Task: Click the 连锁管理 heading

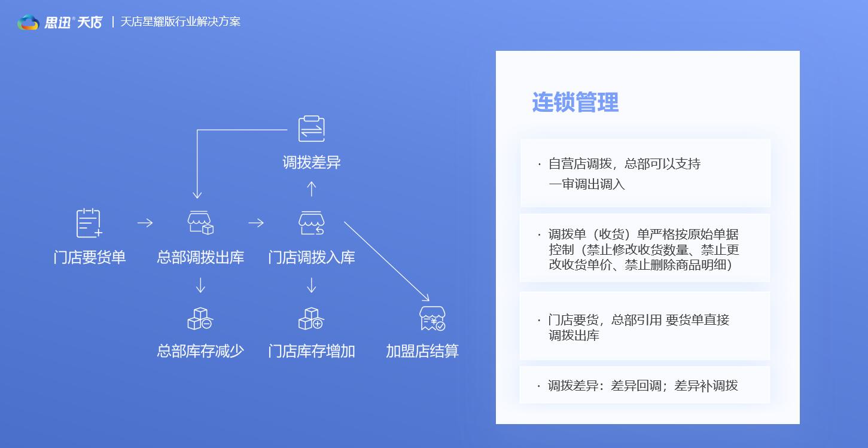Action: coord(575,102)
